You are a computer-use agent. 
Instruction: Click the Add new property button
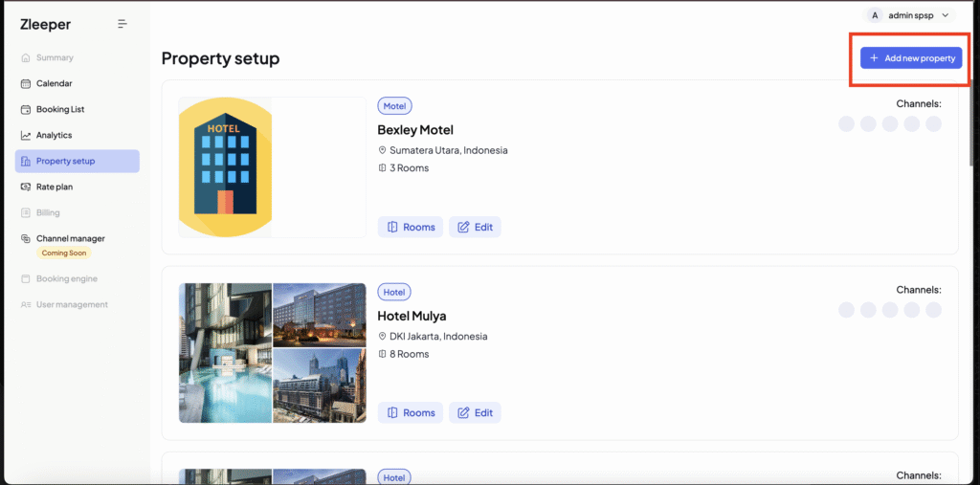[910, 58]
